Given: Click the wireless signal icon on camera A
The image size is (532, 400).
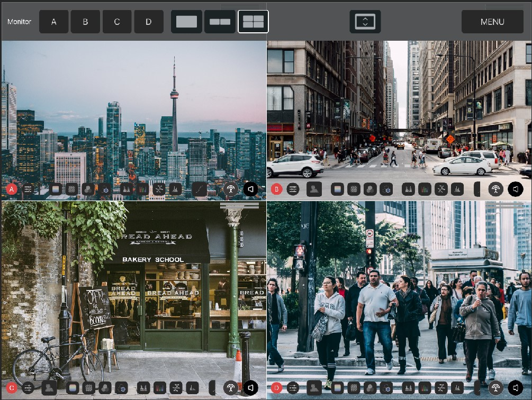Looking at the screenshot, I should [230, 189].
